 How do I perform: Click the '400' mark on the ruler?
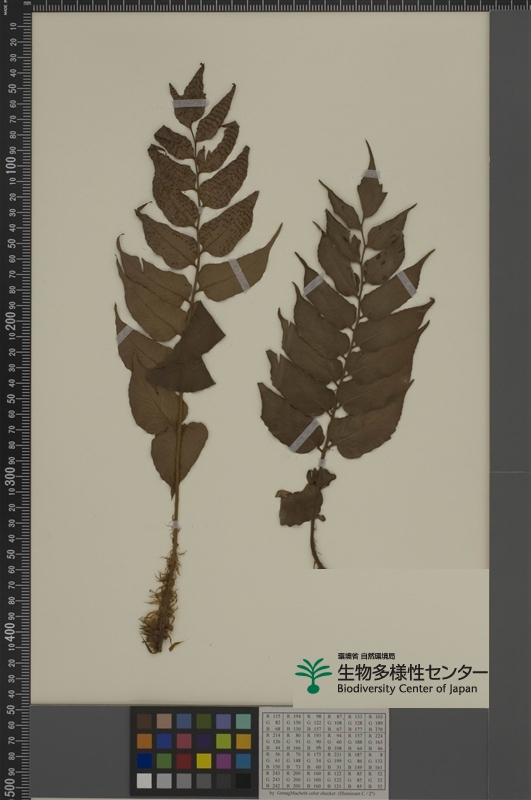pyautogui.click(x=10, y=633)
